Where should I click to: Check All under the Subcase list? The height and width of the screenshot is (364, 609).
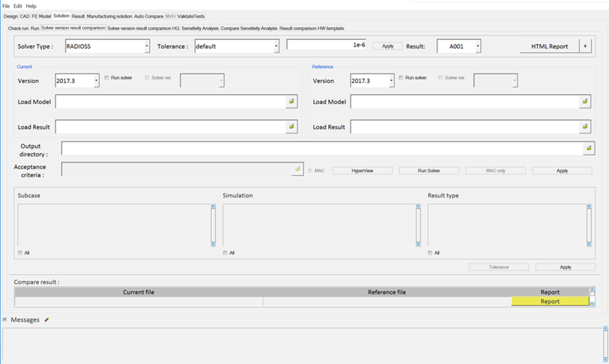click(x=20, y=252)
